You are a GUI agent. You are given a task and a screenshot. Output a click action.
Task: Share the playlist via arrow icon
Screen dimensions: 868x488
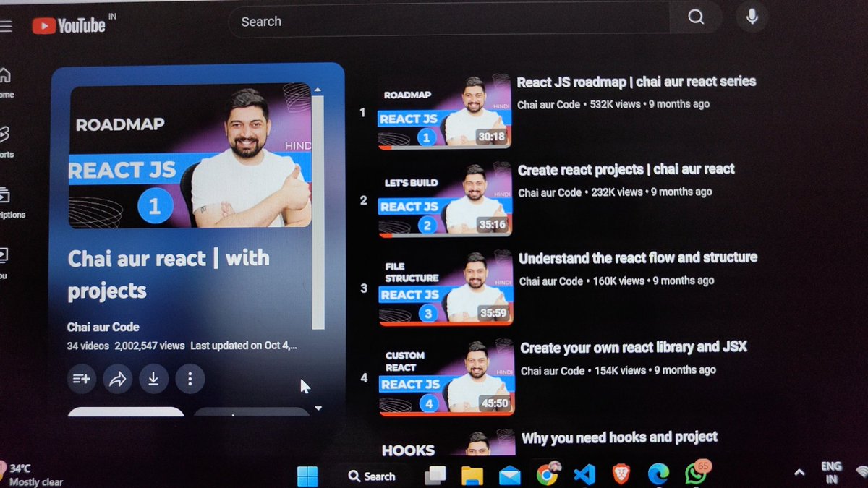pos(118,379)
